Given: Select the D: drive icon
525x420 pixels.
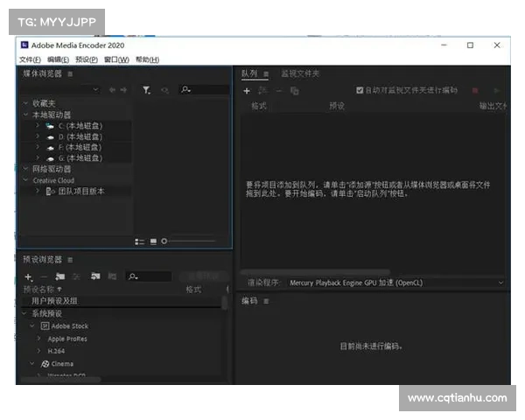Looking at the screenshot, I should (51, 137).
